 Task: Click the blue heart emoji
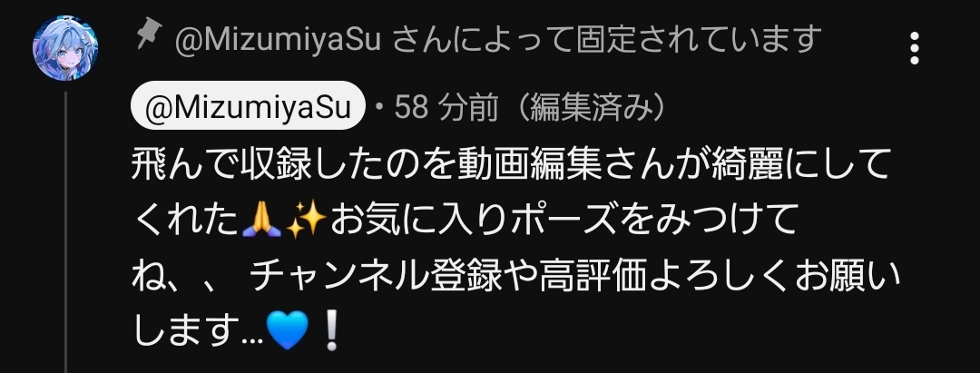(x=288, y=329)
